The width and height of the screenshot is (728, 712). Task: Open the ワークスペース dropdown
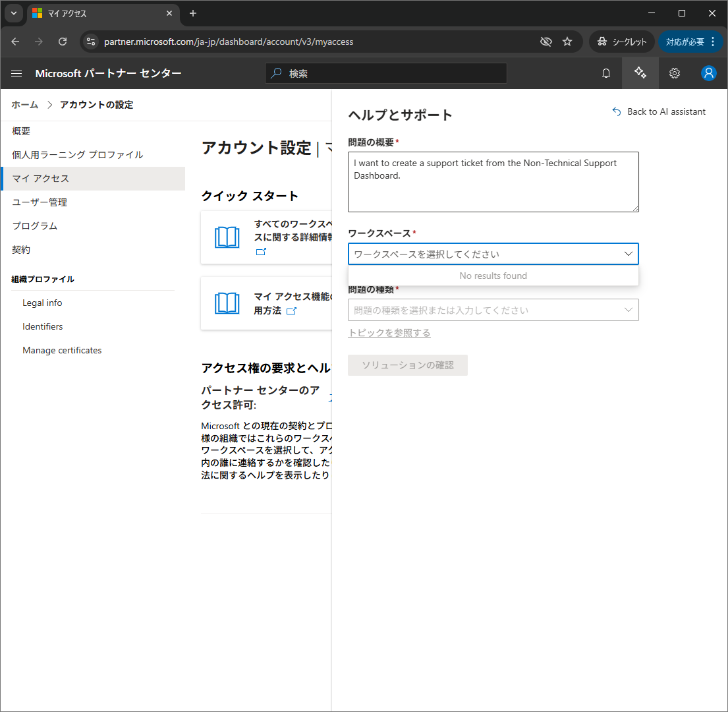click(x=493, y=254)
